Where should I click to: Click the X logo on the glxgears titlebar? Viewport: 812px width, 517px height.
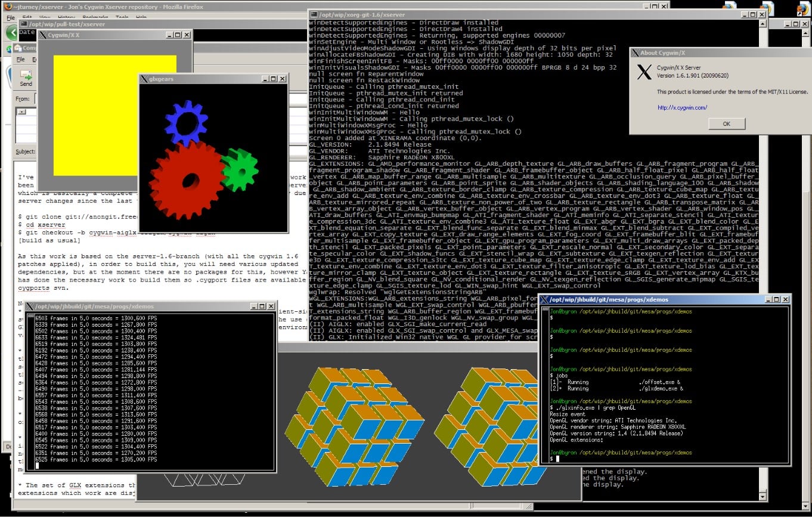tap(144, 79)
